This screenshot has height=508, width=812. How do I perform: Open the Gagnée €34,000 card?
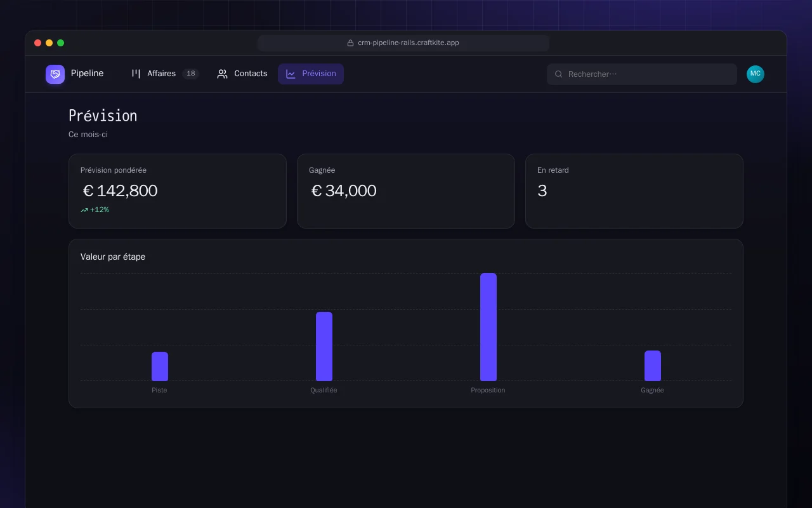click(x=406, y=191)
